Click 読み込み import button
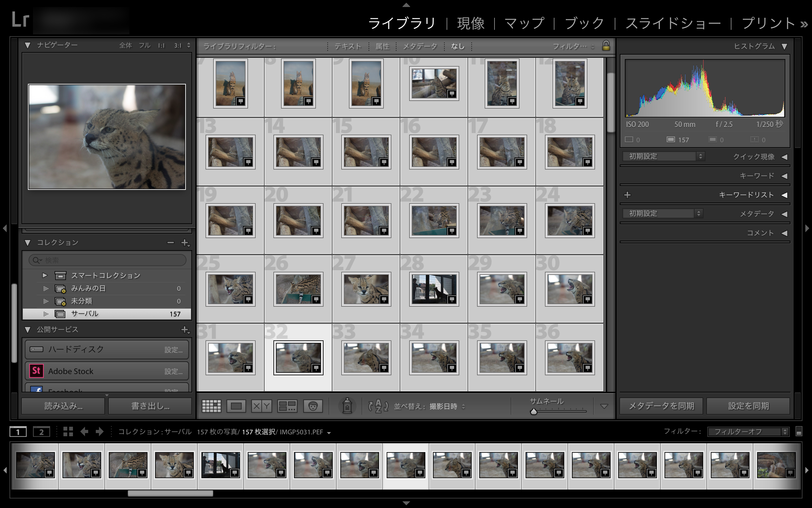 [63, 406]
